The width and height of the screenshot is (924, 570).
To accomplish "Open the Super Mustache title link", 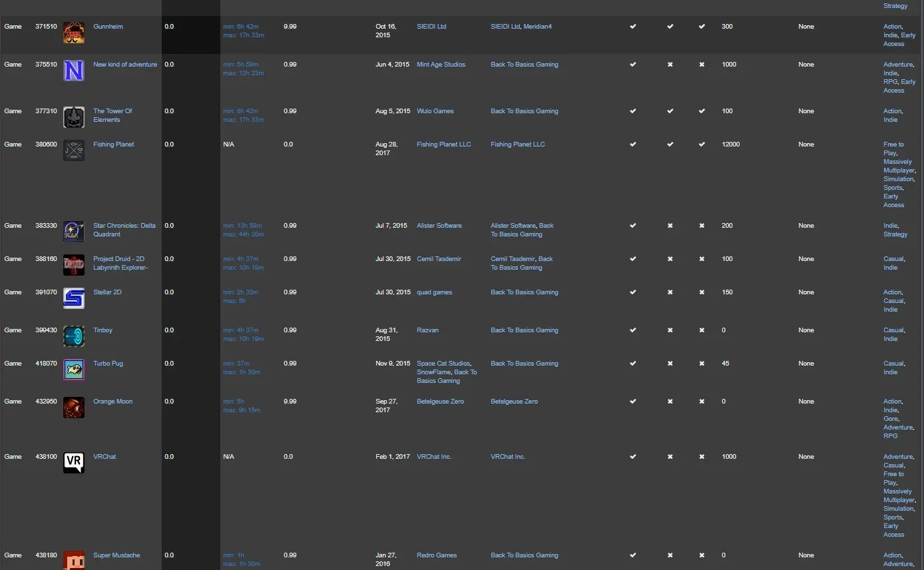I will pos(116,555).
